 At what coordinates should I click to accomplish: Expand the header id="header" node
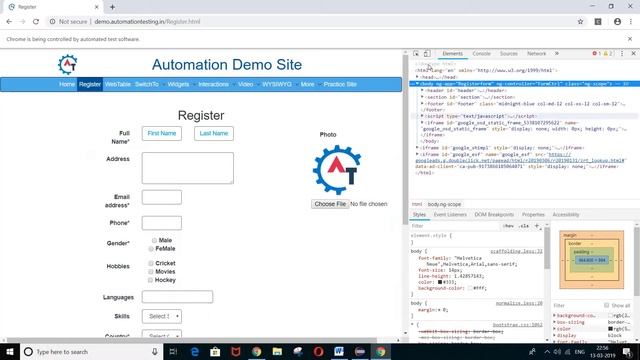tap(422, 90)
